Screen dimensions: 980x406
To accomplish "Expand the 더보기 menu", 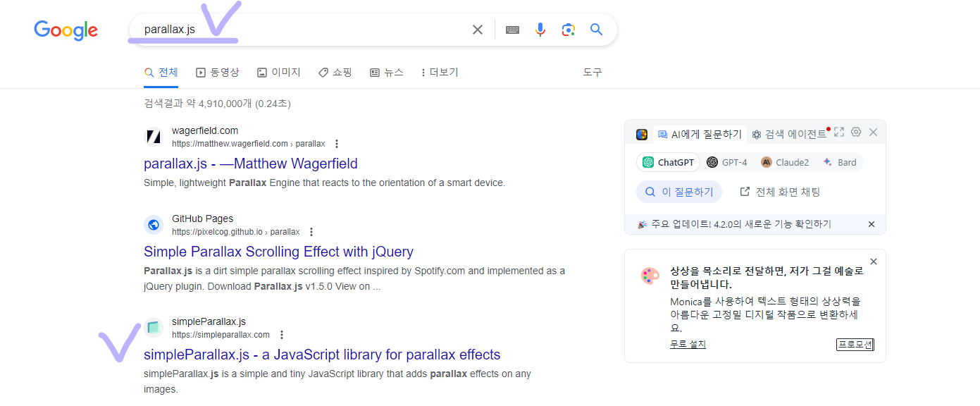I will tap(440, 72).
